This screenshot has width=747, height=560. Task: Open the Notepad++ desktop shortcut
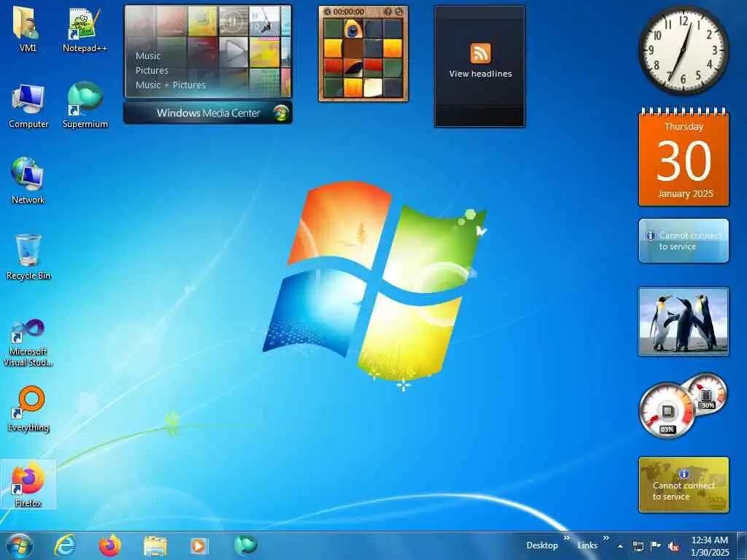[x=85, y=29]
